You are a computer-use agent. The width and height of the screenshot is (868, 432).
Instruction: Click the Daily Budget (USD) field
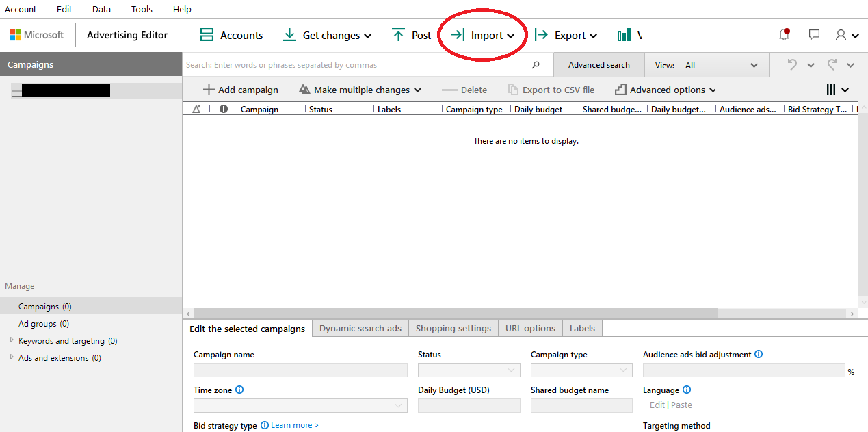click(469, 406)
